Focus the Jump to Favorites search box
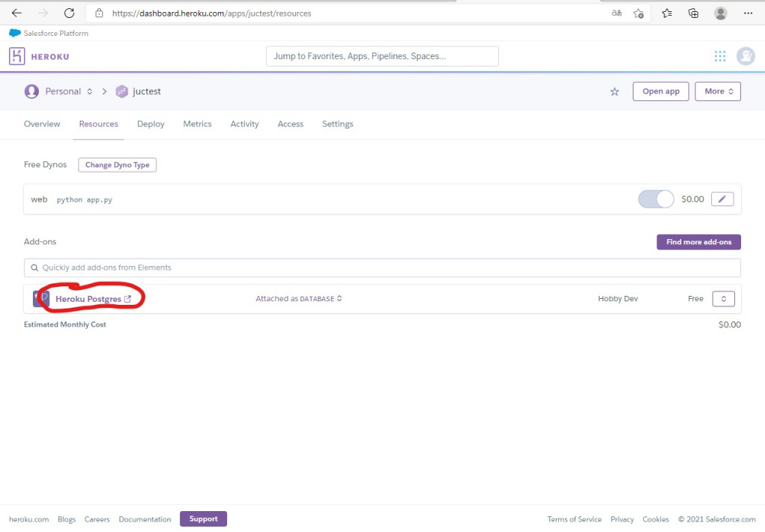Viewport: 765px width, 532px height. coord(382,56)
